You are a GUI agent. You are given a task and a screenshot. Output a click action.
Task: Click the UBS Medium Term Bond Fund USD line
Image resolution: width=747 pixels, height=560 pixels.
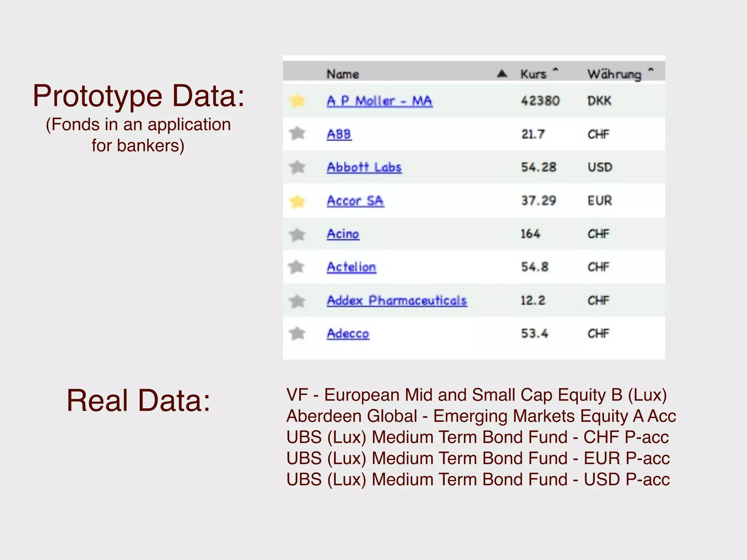[478, 480]
